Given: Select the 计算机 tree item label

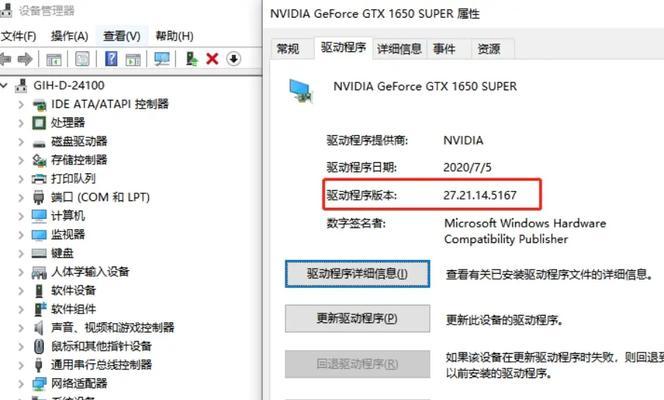Looking at the screenshot, I should [x=68, y=216].
